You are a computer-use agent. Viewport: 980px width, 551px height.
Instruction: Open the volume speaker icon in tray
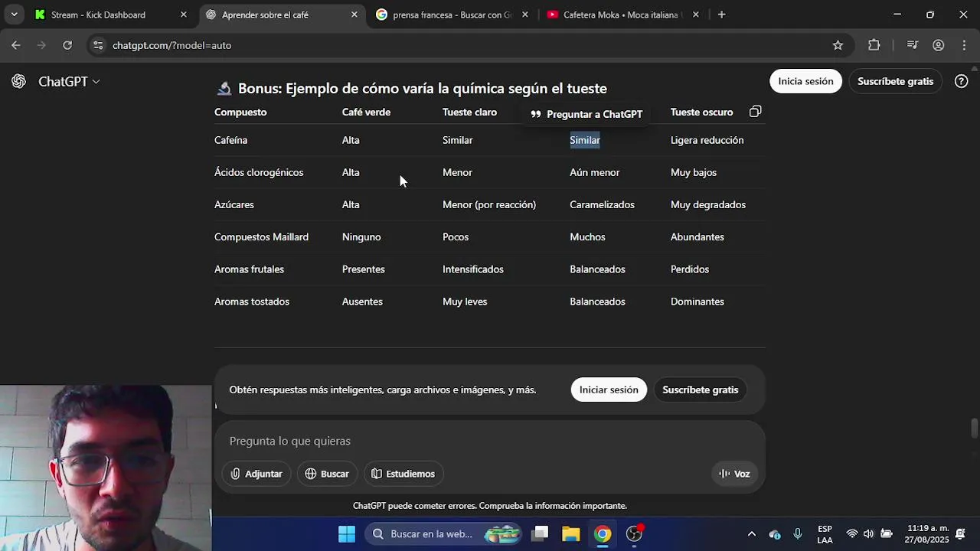pyautogui.click(x=868, y=534)
